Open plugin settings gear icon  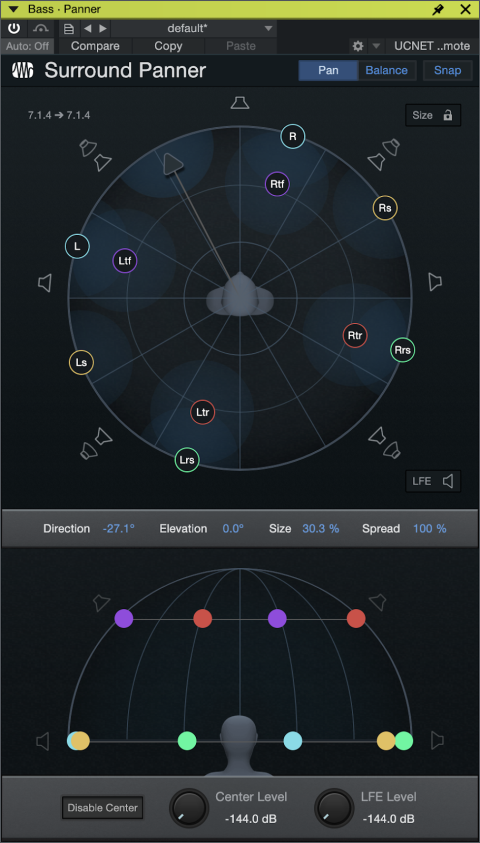tap(358, 46)
